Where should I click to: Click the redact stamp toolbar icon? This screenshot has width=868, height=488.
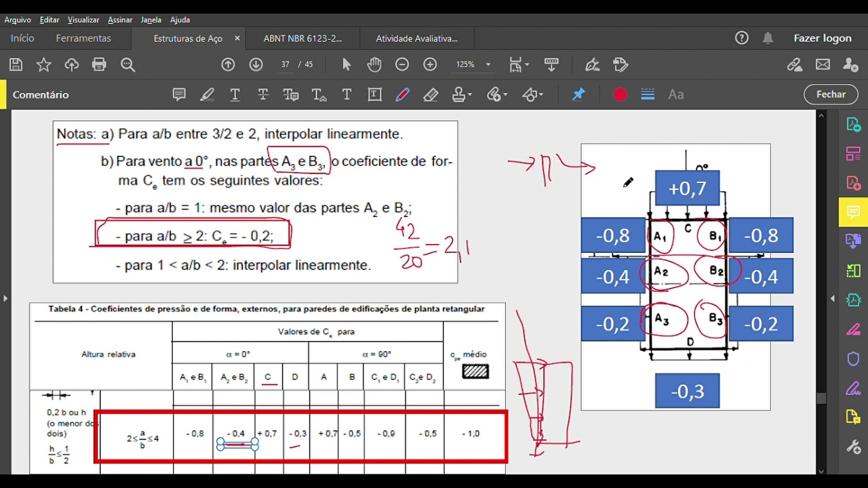click(x=620, y=64)
